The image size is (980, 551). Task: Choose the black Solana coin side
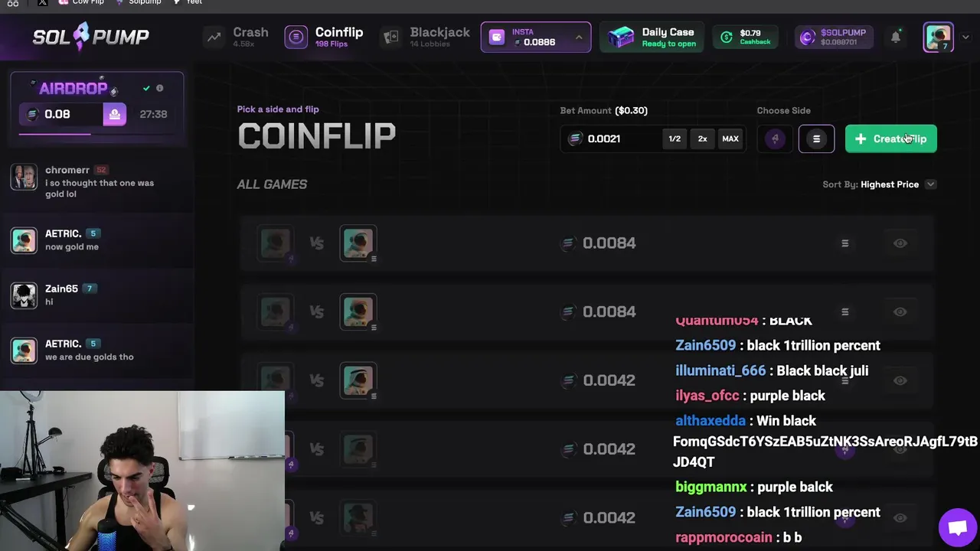coord(816,139)
